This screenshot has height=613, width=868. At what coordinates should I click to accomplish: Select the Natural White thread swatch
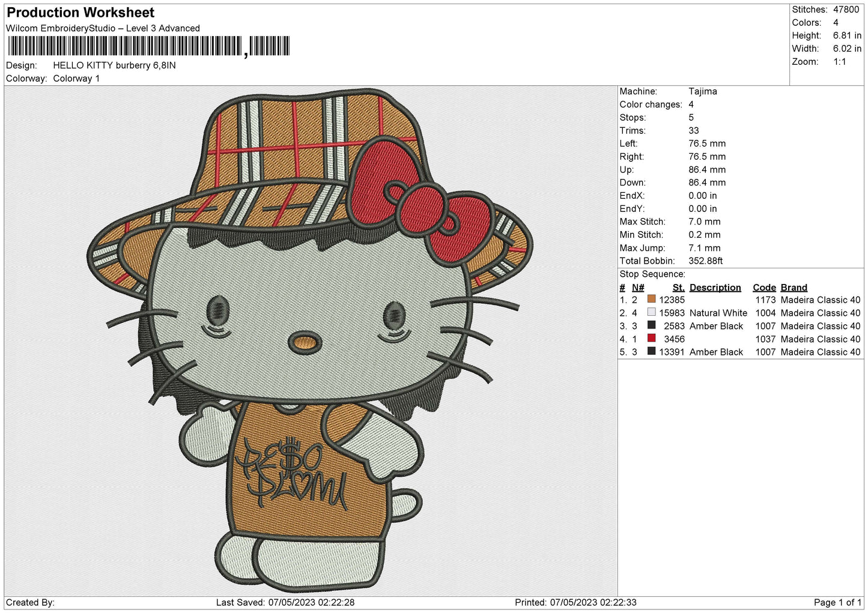coord(651,312)
